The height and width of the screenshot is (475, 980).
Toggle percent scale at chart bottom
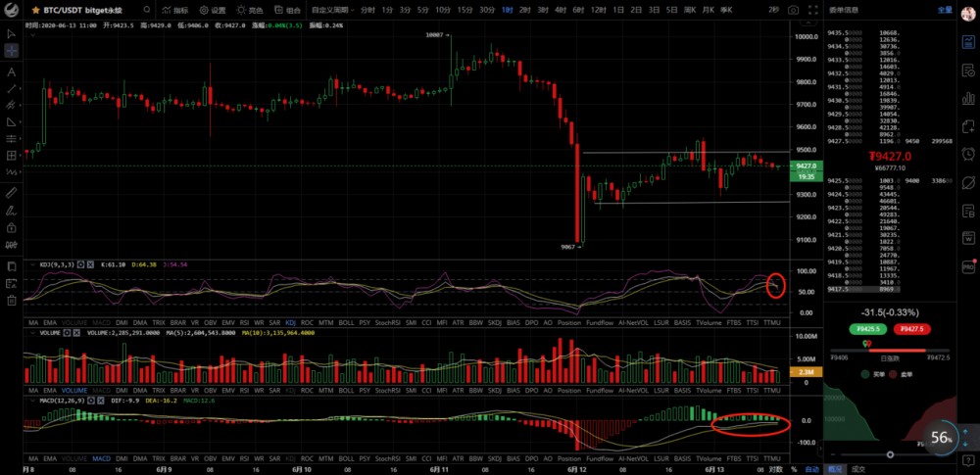(794, 469)
